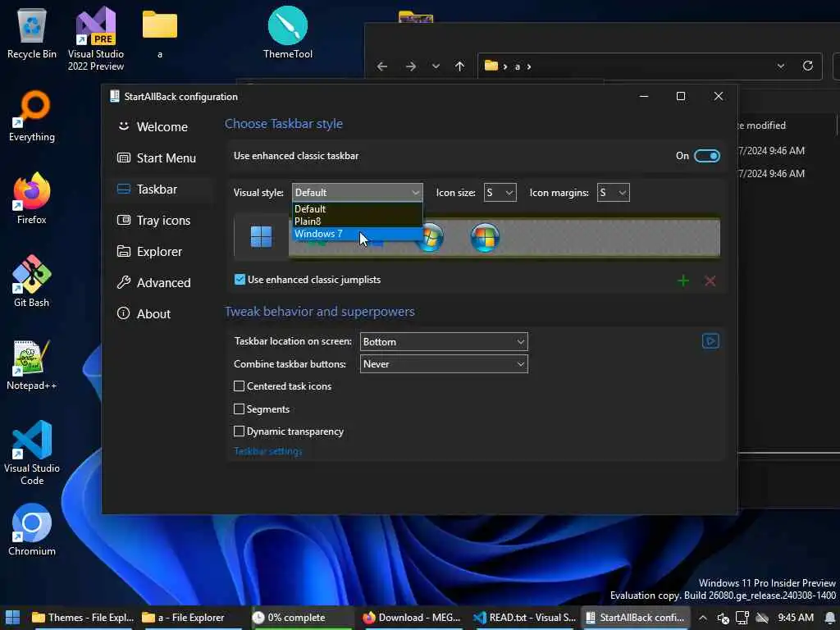Add custom start button with green plus
The image size is (840, 630).
683,281
